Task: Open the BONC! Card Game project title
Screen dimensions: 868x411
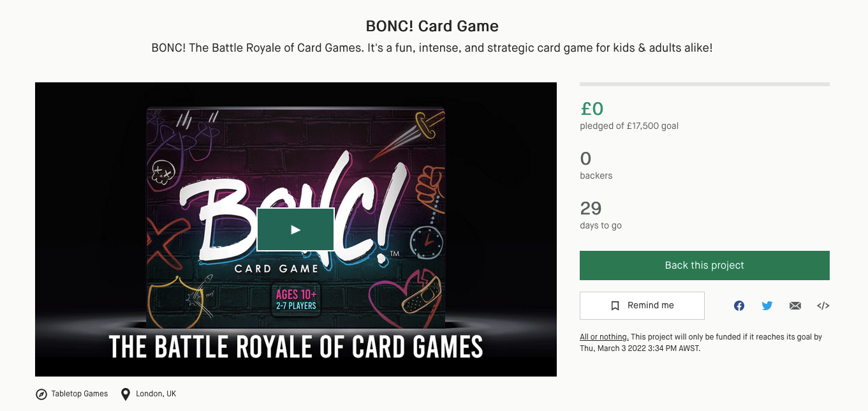Action: (x=431, y=26)
